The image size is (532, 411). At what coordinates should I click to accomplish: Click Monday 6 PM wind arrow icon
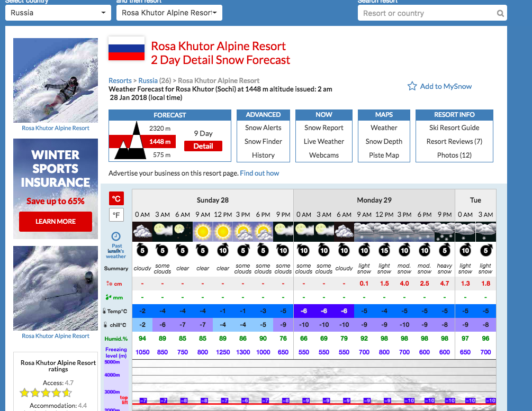pyautogui.click(x=425, y=250)
